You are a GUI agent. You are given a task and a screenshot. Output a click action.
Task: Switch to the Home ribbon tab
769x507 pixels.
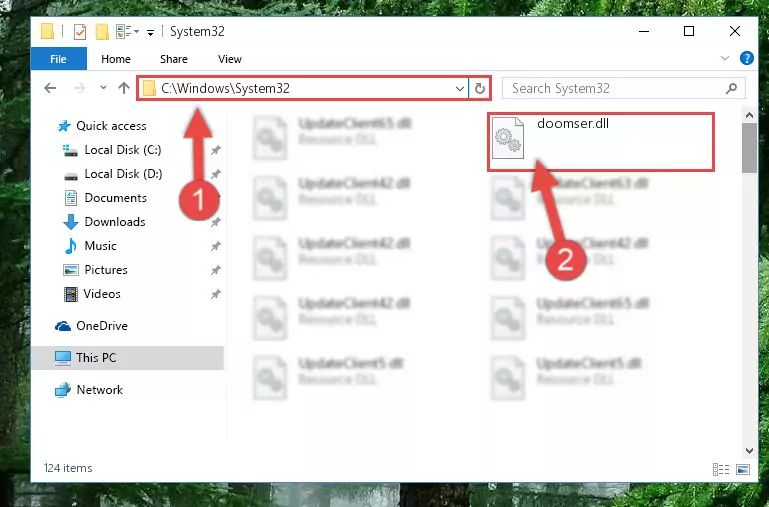116,59
